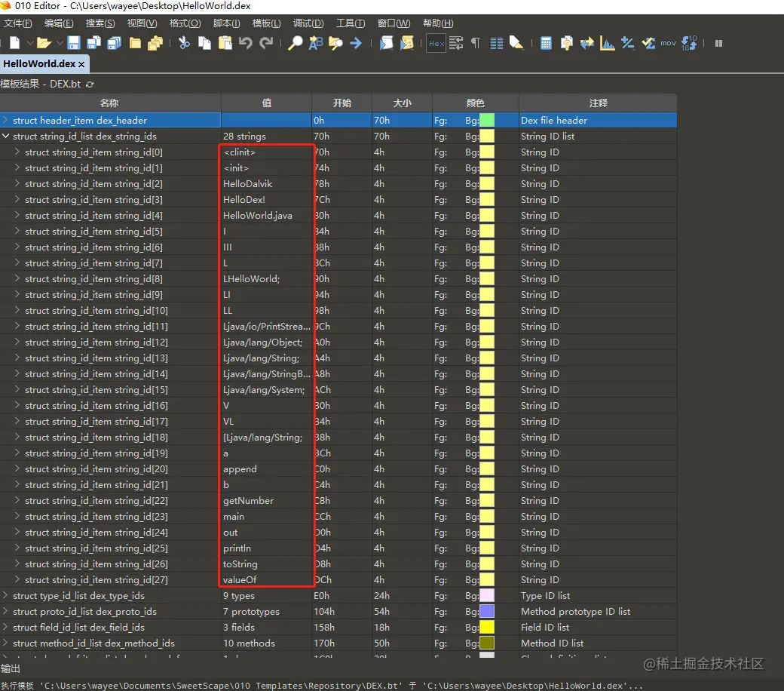The width and height of the screenshot is (784, 691).
Task: Open the Histogram tool
Action: pyautogui.click(x=608, y=44)
